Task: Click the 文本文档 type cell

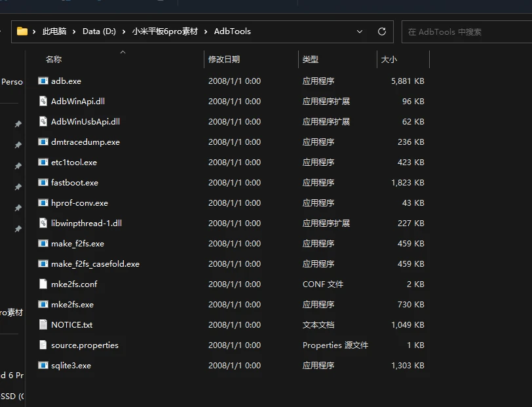Action: (x=318, y=325)
